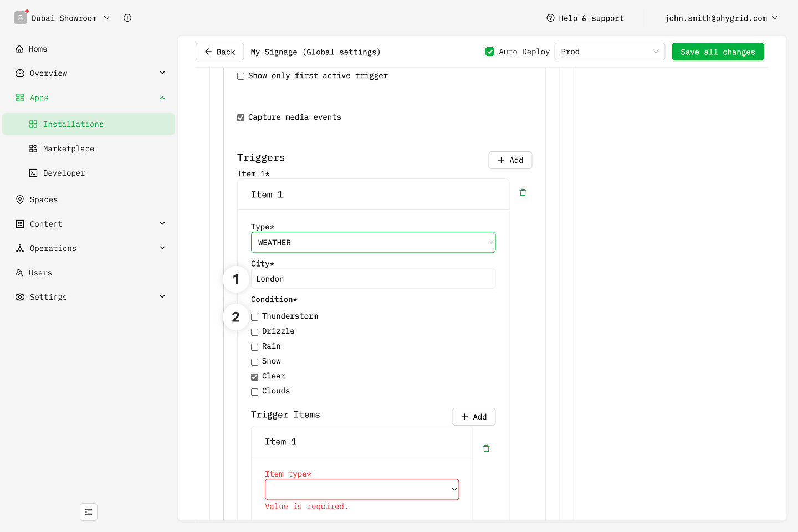798x532 pixels.
Task: Delete Triggers Item 1 with trash icon
Action: (x=523, y=192)
